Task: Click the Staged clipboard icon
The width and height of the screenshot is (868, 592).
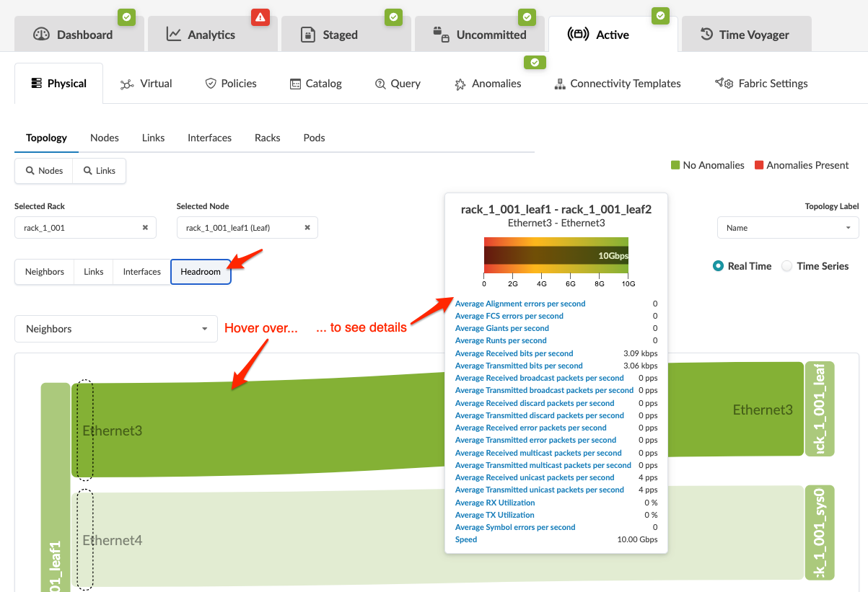Action: 308,35
